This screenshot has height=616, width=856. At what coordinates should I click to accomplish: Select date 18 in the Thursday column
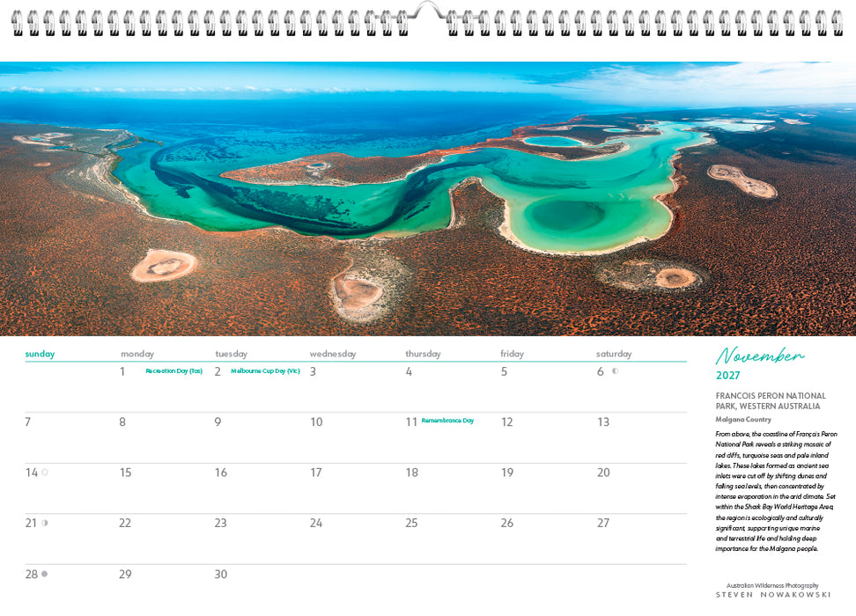[x=411, y=473]
